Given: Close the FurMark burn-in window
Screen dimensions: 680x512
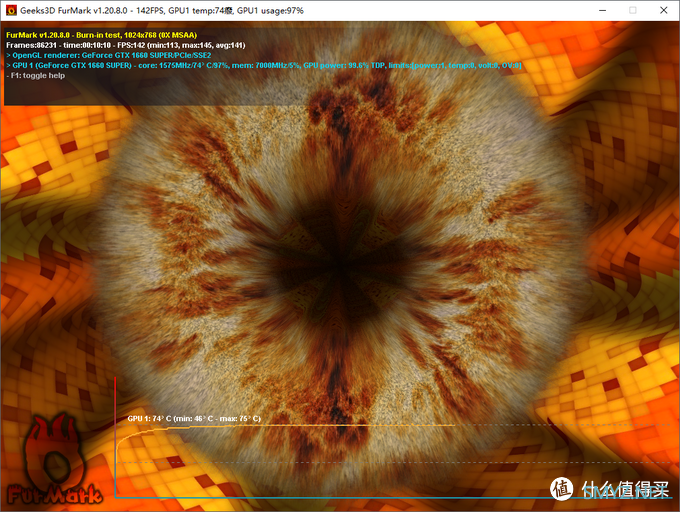Looking at the screenshot, I should 664,10.
